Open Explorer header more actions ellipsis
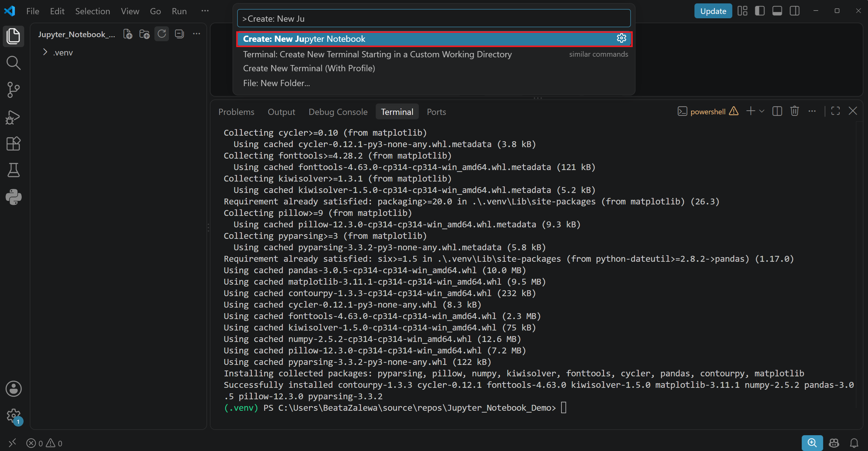 (197, 34)
